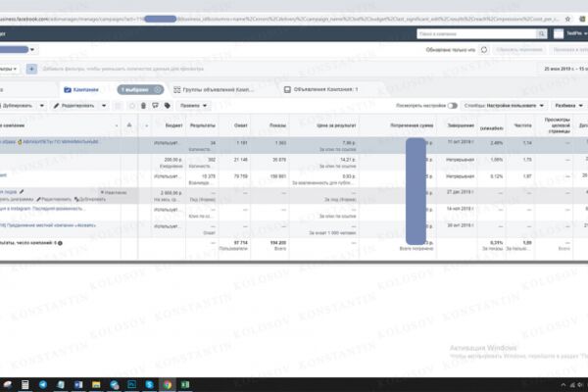Open Skype from the taskbar

click(149, 384)
